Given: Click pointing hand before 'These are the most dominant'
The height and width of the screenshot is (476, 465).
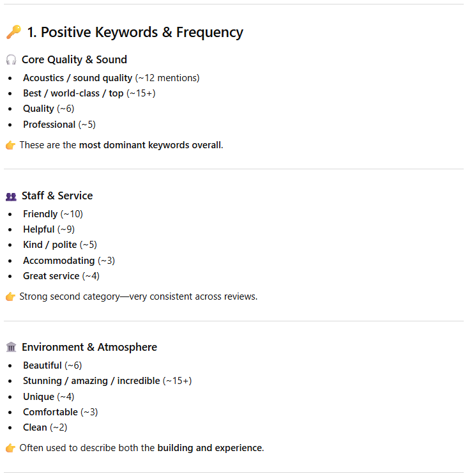Looking at the screenshot, I should coord(10,145).
